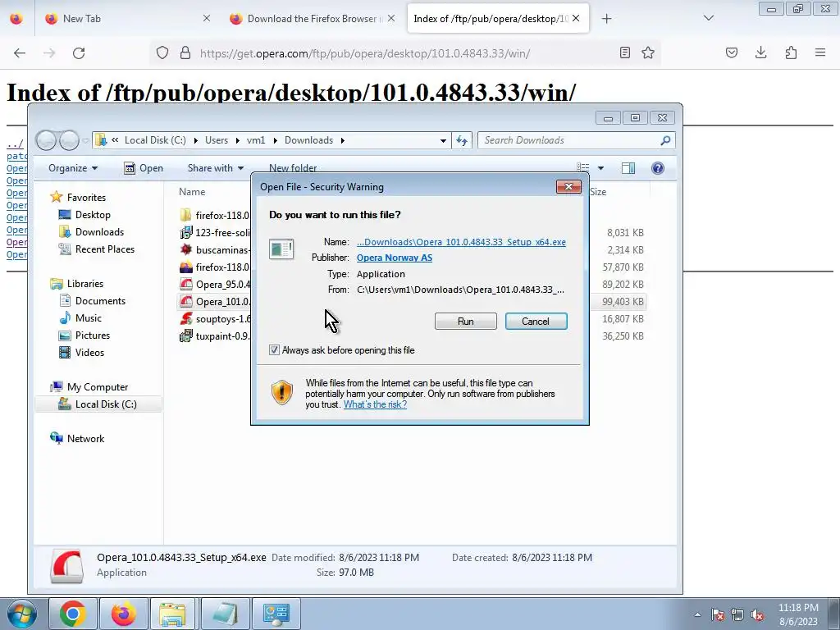Click the Explorer refresh address button
This screenshot has width=840, height=630.
coord(462,140)
